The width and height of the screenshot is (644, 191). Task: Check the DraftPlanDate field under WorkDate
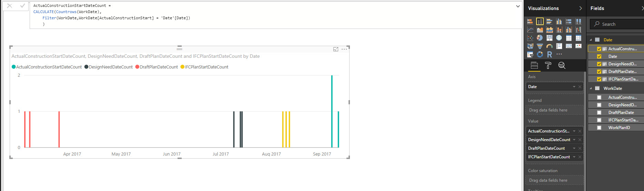pos(599,113)
